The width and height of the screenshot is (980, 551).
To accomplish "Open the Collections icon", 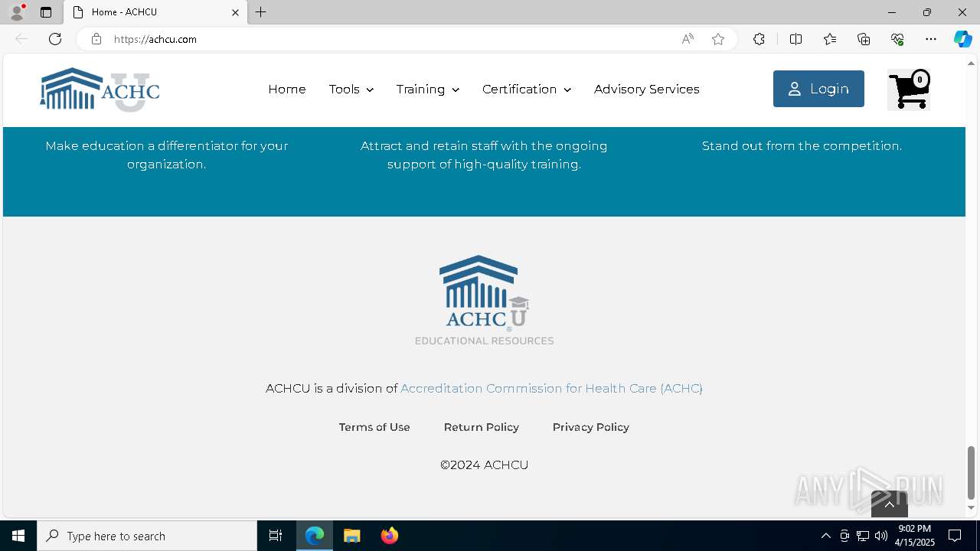I will pyautogui.click(x=864, y=39).
